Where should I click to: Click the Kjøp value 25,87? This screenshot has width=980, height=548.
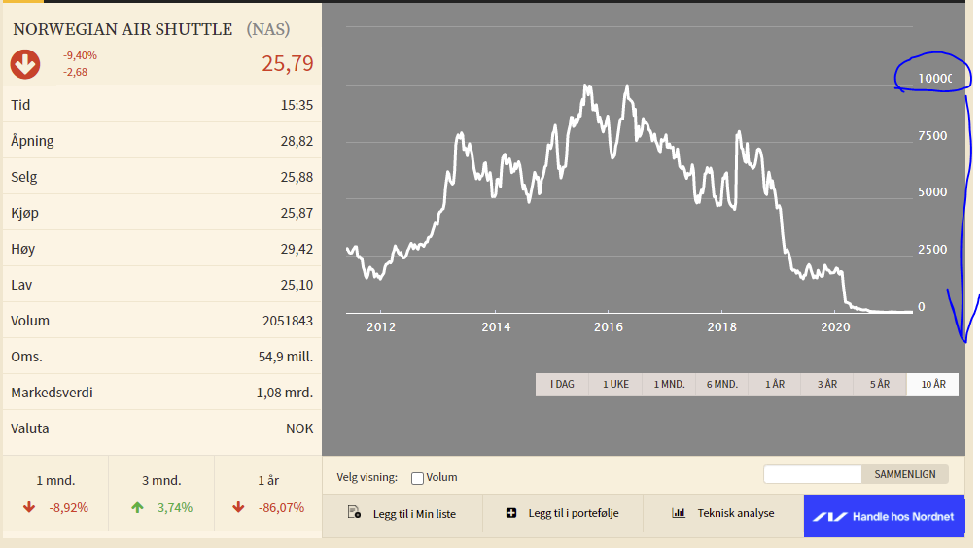(297, 213)
